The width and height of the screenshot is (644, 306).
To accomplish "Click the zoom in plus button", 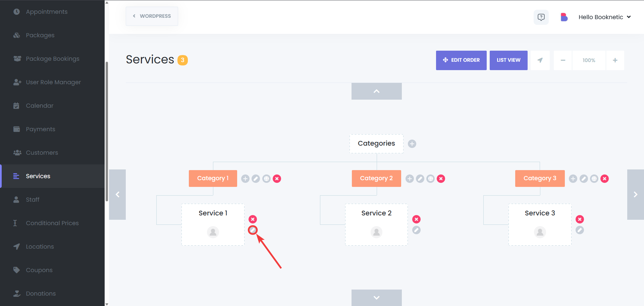I will click(615, 60).
